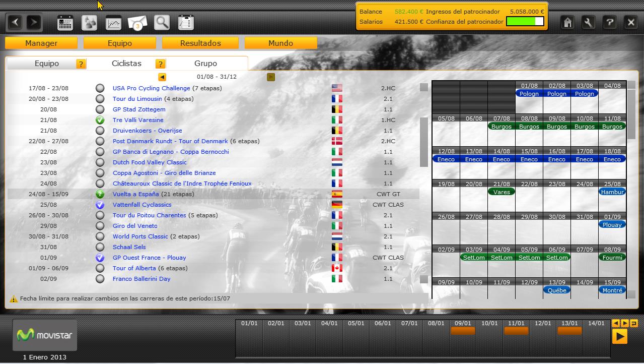The height and width of the screenshot is (364, 644).
Task: Open the Vuelta a España race link
Action: 135,194
